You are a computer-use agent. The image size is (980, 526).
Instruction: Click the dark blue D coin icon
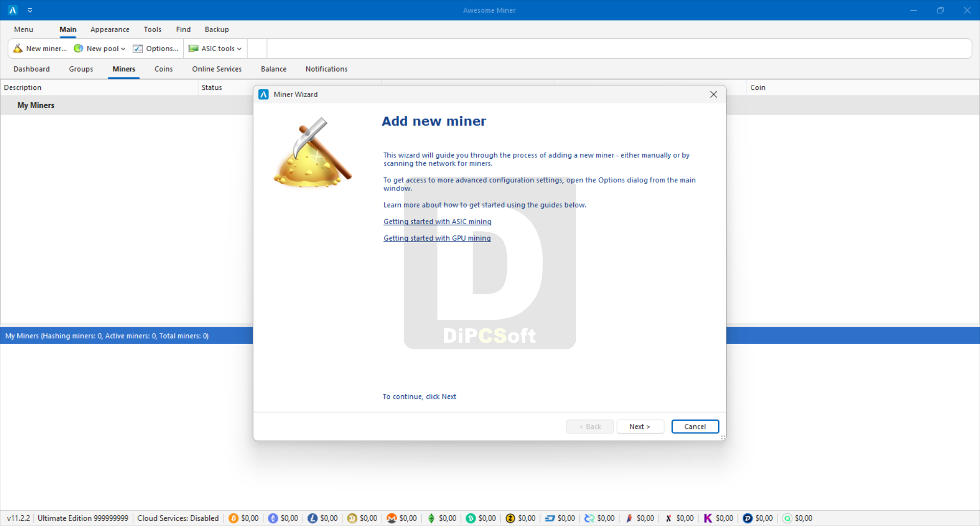[x=748, y=518]
